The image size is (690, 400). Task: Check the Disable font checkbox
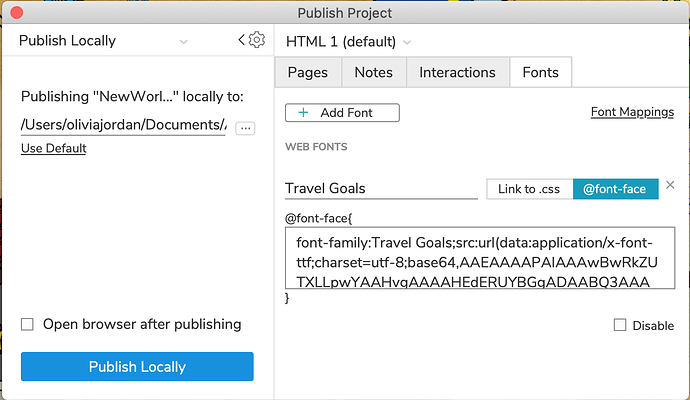click(x=620, y=325)
